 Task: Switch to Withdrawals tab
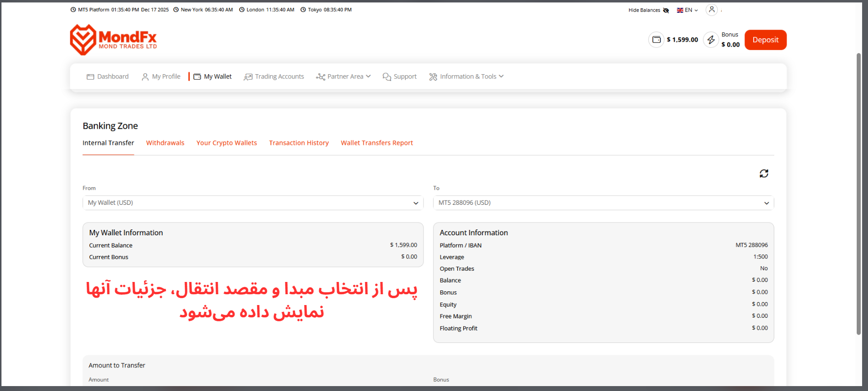tap(165, 143)
